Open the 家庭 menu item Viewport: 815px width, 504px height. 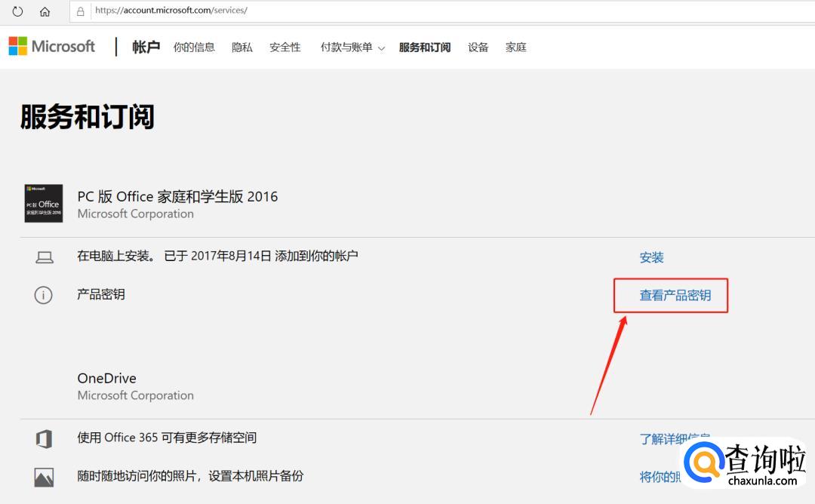point(515,48)
